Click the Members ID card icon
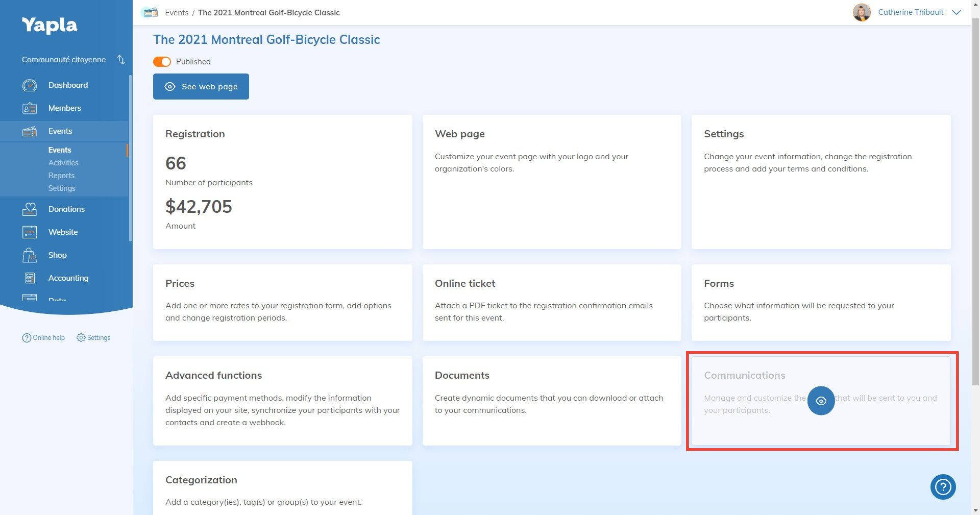This screenshot has height=515, width=980. [30, 108]
